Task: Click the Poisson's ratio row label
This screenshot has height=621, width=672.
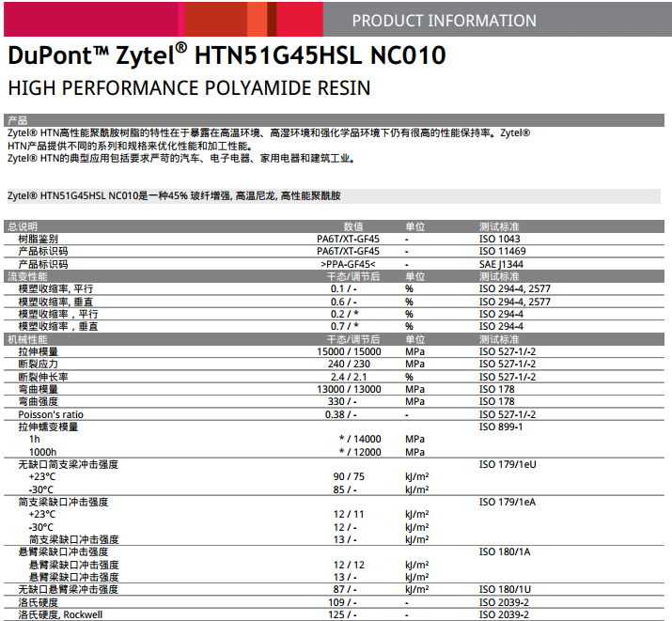Action: tap(51, 414)
